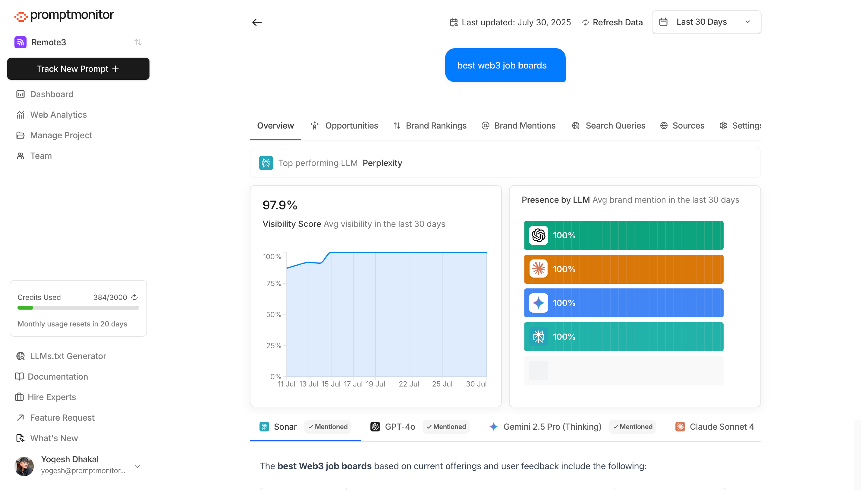Click the Gemini star icon beside Gemini 2.5 Pro
Image resolution: width=868 pixels, height=490 pixels.
coord(493,427)
